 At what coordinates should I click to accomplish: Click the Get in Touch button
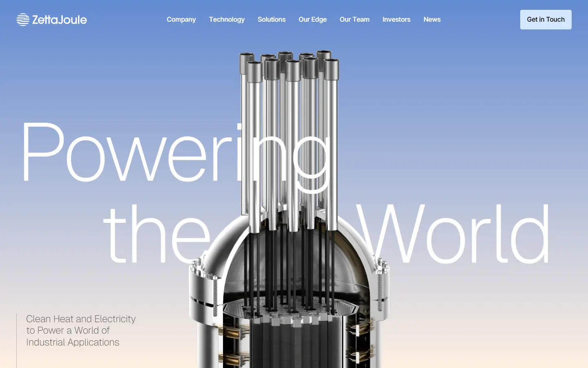(x=546, y=20)
